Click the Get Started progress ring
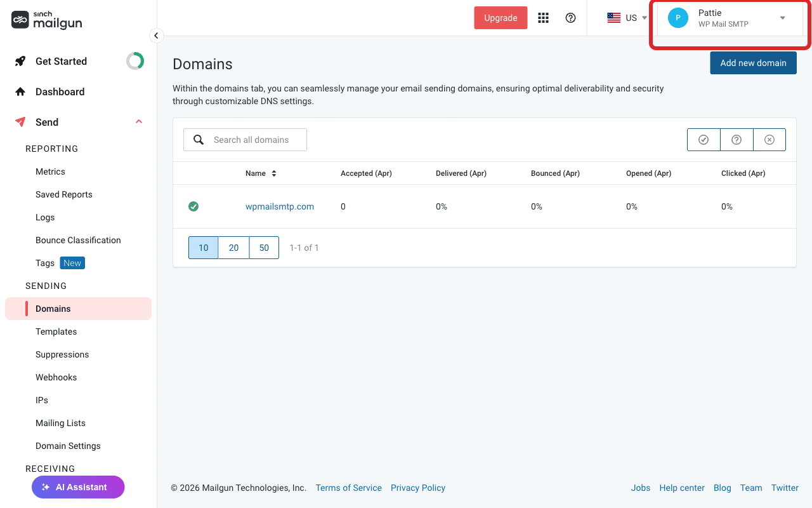Viewport: 812px width, 508px height. 135,61
